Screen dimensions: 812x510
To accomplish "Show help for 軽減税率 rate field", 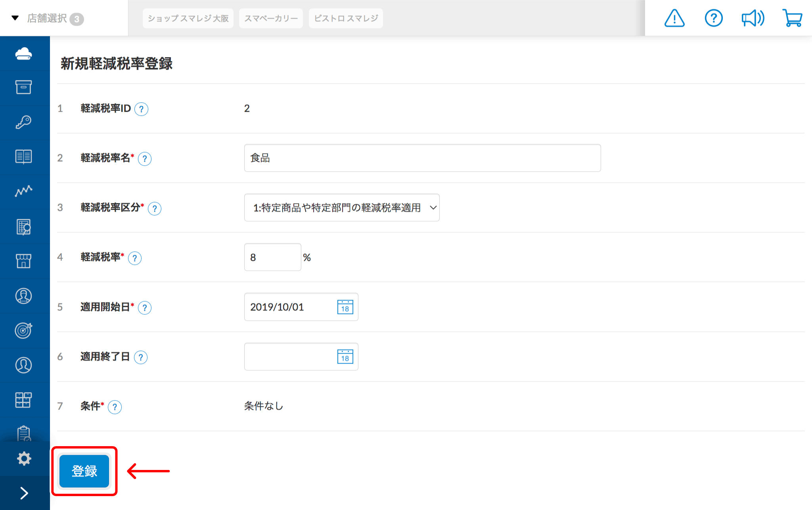I will pyautogui.click(x=135, y=258).
